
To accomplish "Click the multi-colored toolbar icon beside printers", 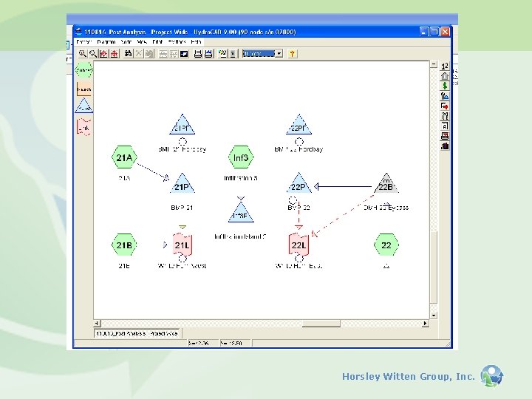I will click(222, 54).
